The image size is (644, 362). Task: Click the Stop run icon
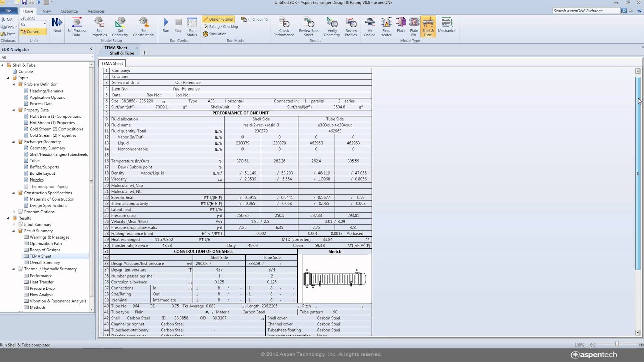(x=178, y=25)
